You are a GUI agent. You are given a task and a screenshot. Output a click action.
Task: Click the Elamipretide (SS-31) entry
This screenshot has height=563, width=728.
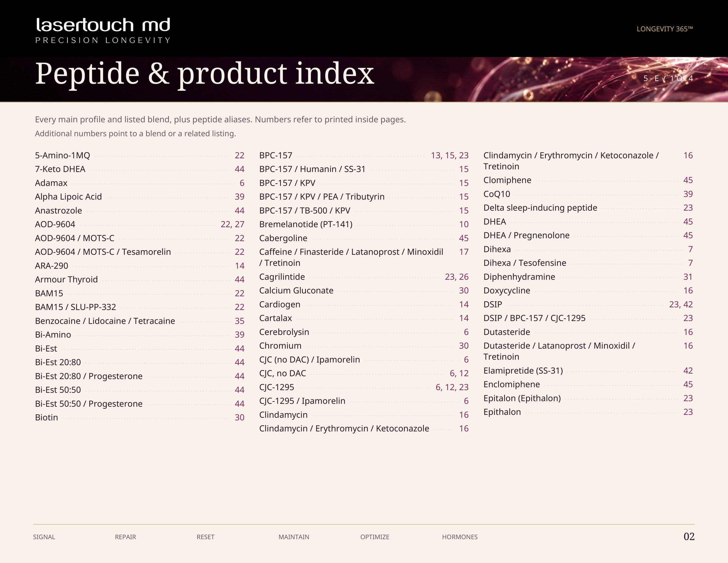[588, 371]
